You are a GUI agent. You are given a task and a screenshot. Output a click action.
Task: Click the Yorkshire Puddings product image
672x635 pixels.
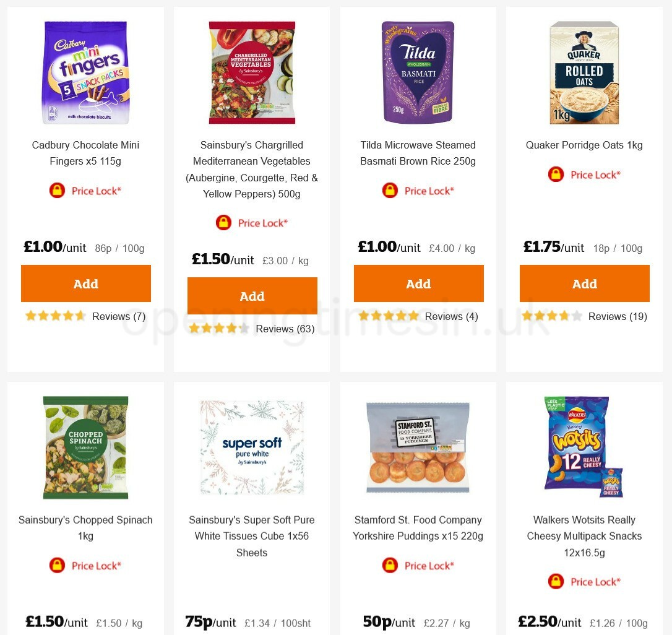(x=418, y=447)
